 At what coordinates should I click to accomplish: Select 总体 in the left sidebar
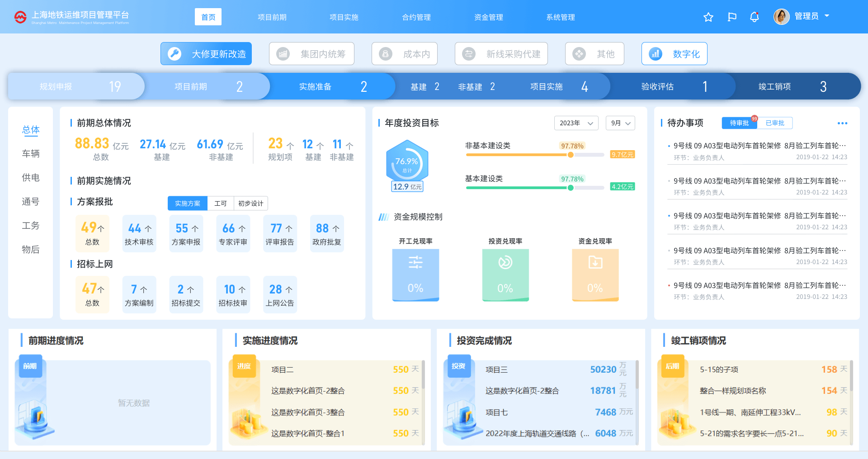tap(31, 130)
